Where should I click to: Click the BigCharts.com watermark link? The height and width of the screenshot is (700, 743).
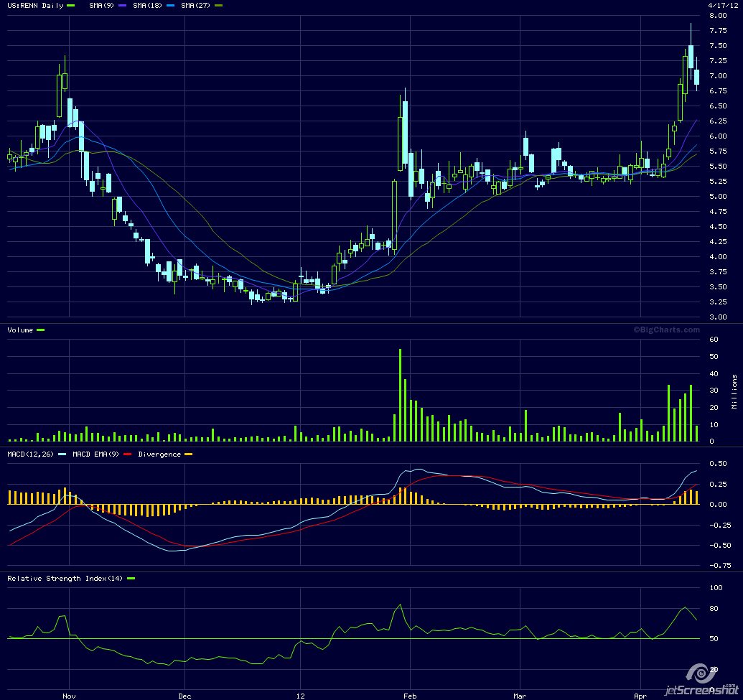tap(665, 330)
